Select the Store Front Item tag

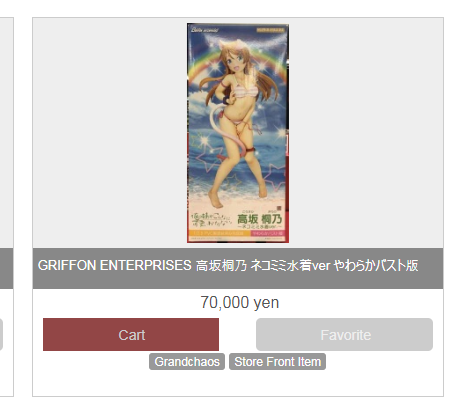[277, 362]
